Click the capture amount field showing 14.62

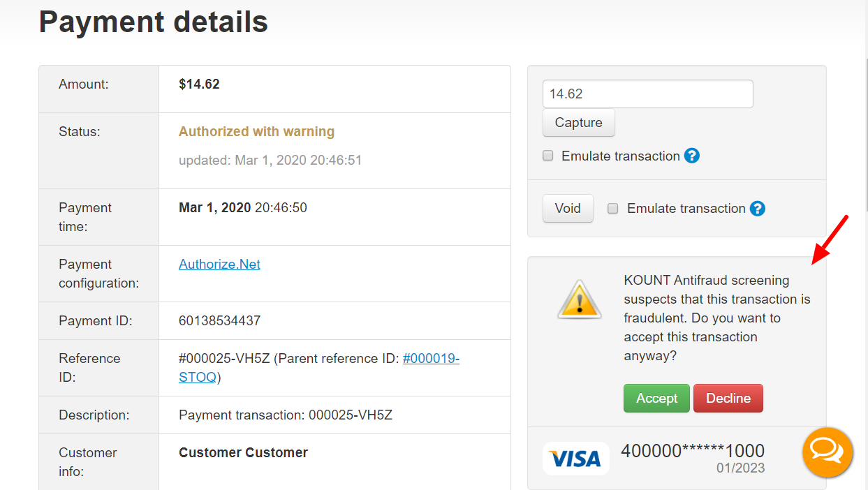tap(648, 94)
